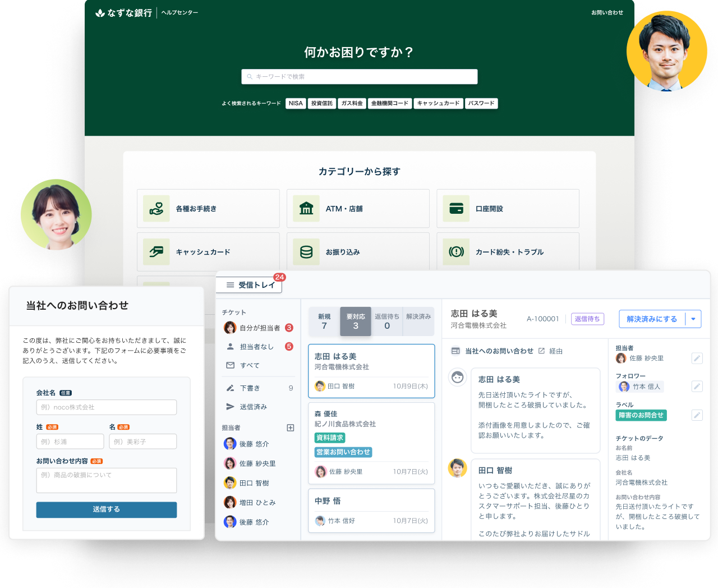718x588 pixels.
Task: Edit フォロワー with the pencil icon
Action: tap(697, 387)
